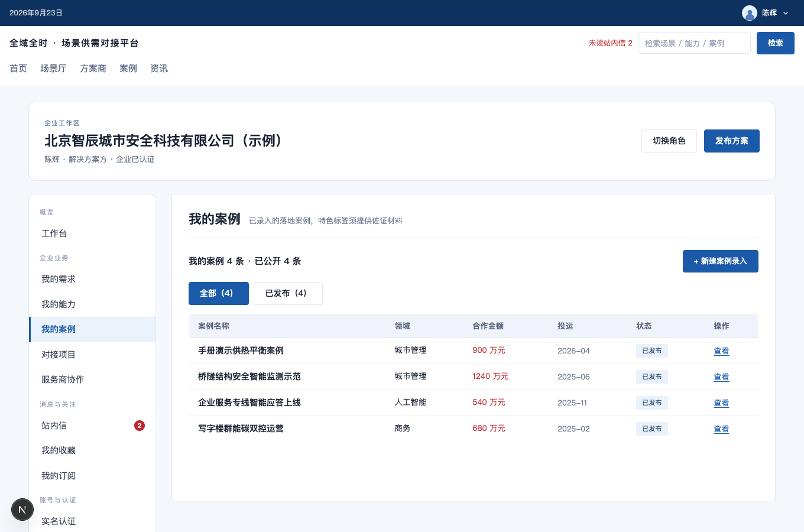Viewport: 804px width, 532px height.
Task: Open 我的订阅 in the sidebar
Action: (x=92, y=476)
